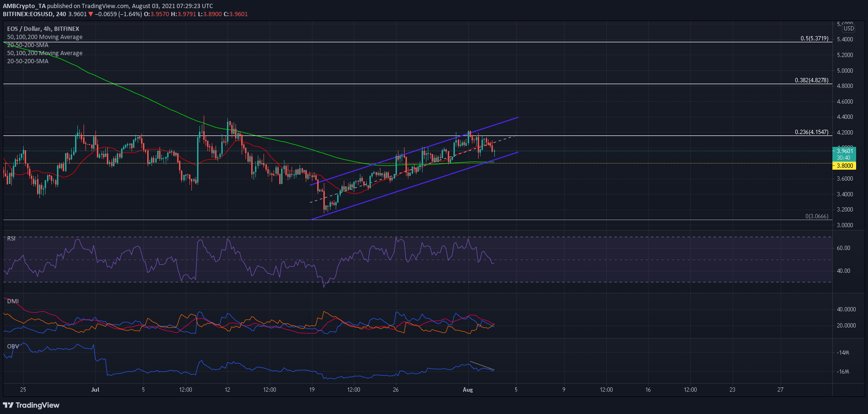This screenshot has height=414, width=868.
Task: Click the 27 date label at axis end
Action: [x=780, y=390]
